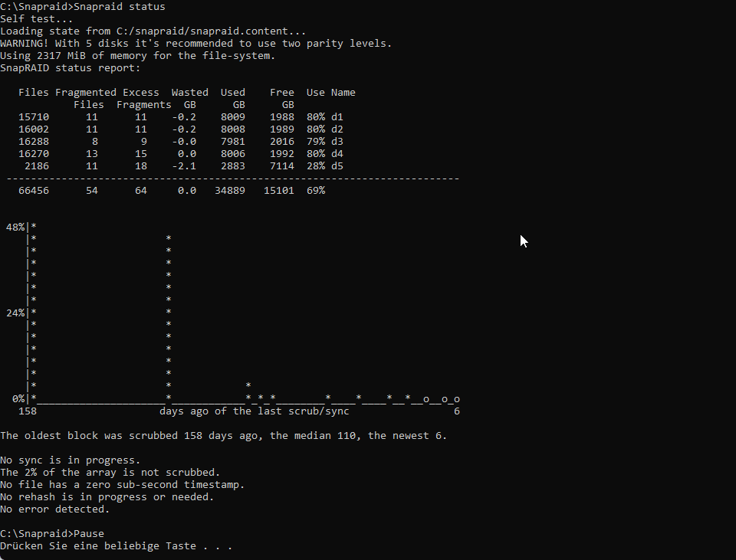Click the 'Name' column header

pyautogui.click(x=343, y=93)
